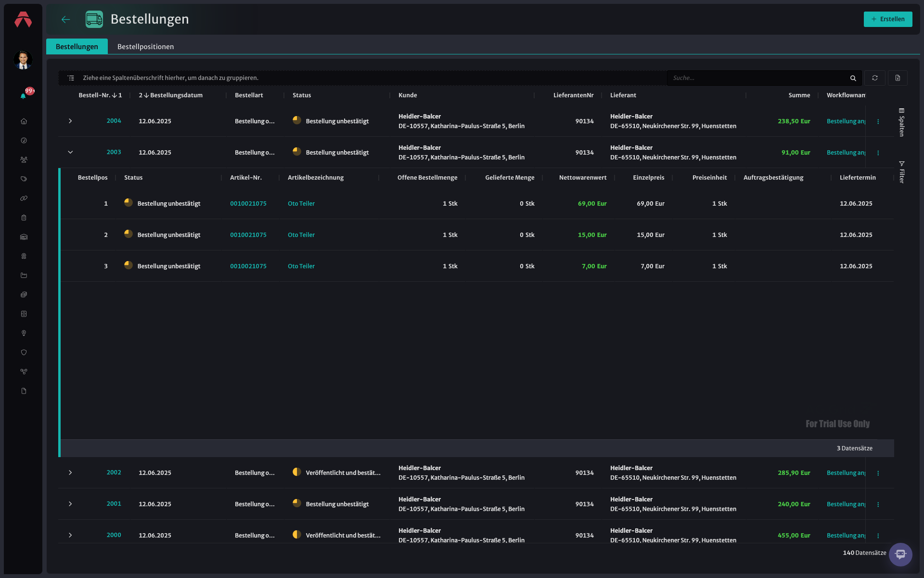Screen dimensions: 924x578
Task: Open the three-dot menu for order 2004
Action: [878, 121]
